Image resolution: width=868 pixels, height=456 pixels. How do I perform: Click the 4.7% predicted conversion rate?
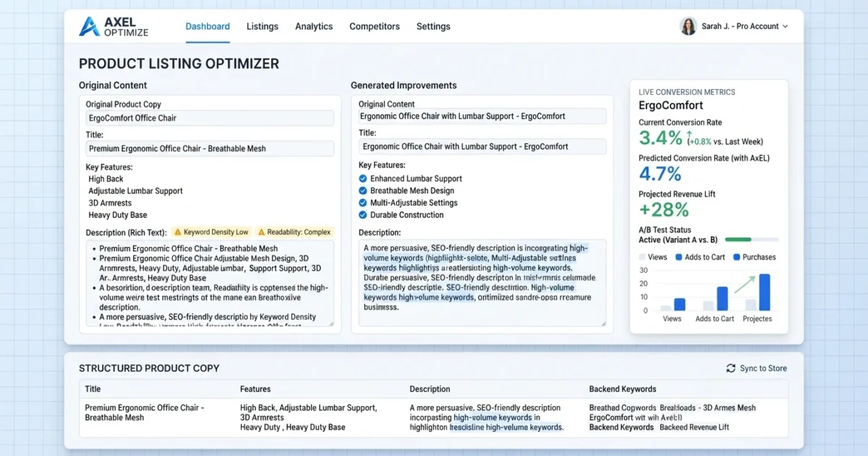pos(660,174)
